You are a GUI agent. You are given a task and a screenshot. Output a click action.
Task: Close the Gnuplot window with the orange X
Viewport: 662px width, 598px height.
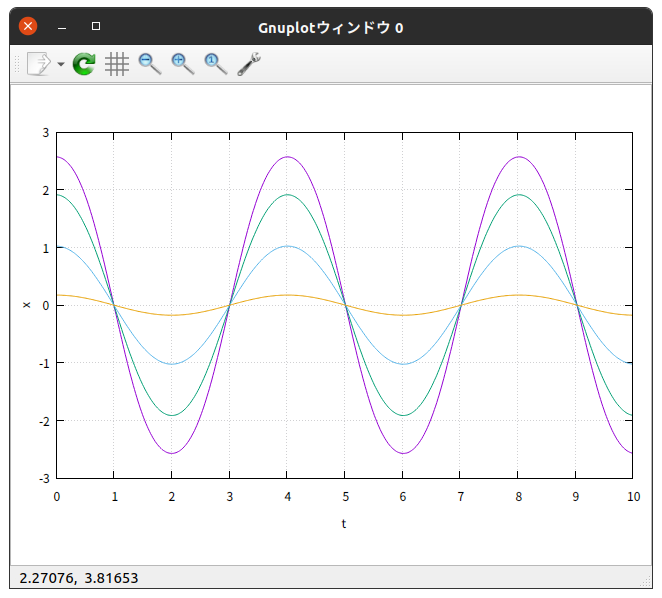pos(28,26)
